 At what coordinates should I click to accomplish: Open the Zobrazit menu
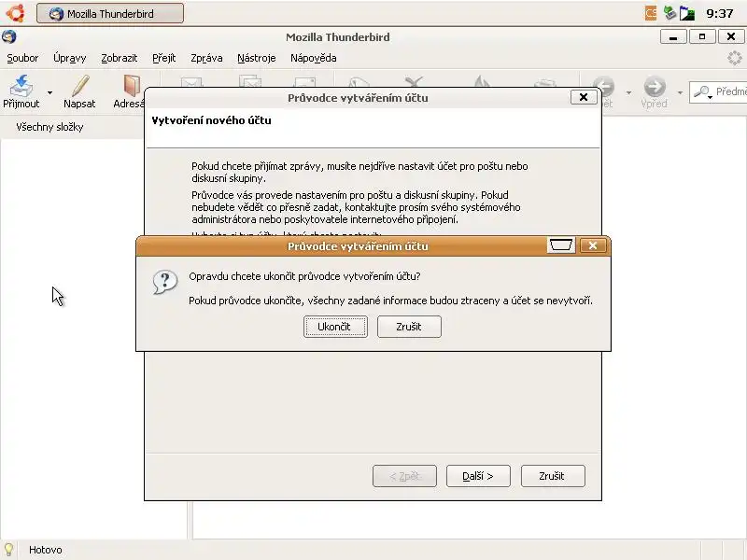[x=120, y=58]
